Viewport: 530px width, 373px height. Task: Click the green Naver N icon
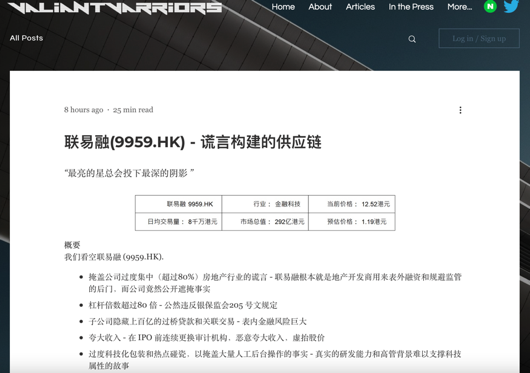tap(490, 6)
